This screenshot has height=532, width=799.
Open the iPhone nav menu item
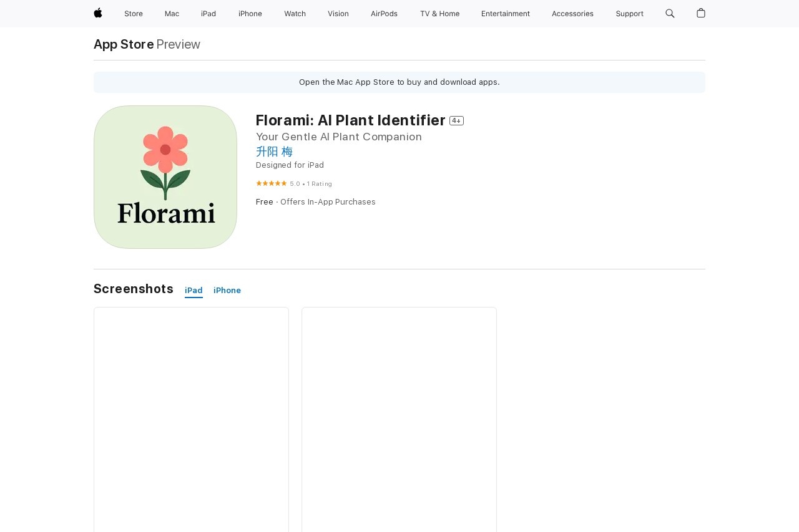pyautogui.click(x=250, y=14)
